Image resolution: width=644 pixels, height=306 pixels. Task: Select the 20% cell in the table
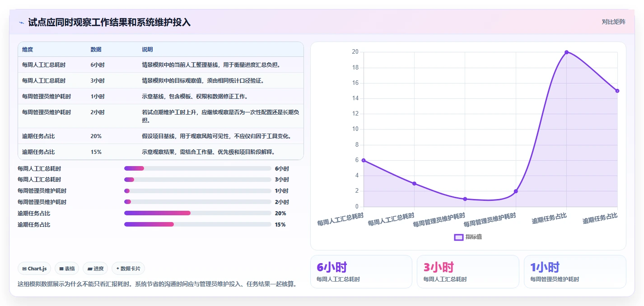click(x=96, y=136)
